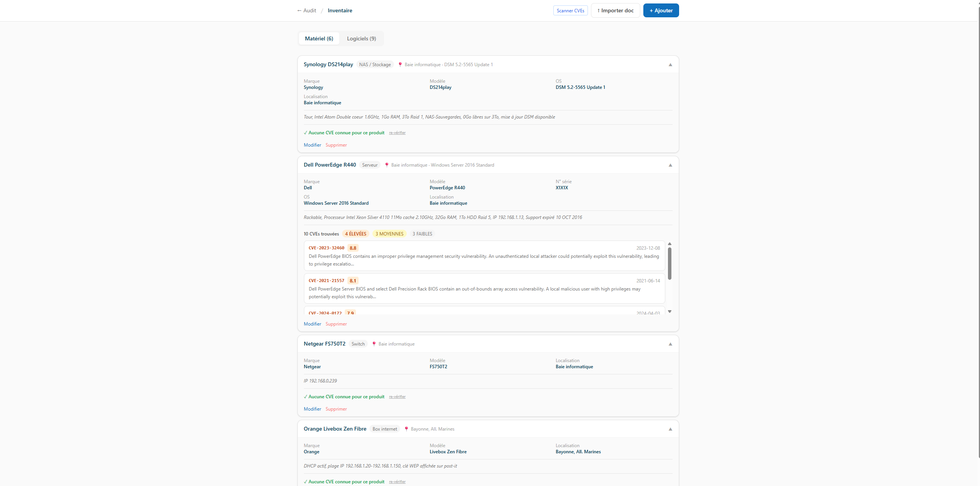Viewport: 980px width, 486px height.
Task: Re-verify CVEs for the Netgear FS750T2
Action: (x=397, y=397)
